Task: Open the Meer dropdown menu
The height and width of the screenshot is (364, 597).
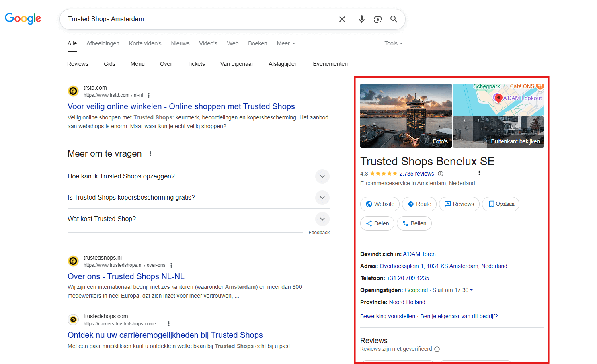Action: click(286, 43)
